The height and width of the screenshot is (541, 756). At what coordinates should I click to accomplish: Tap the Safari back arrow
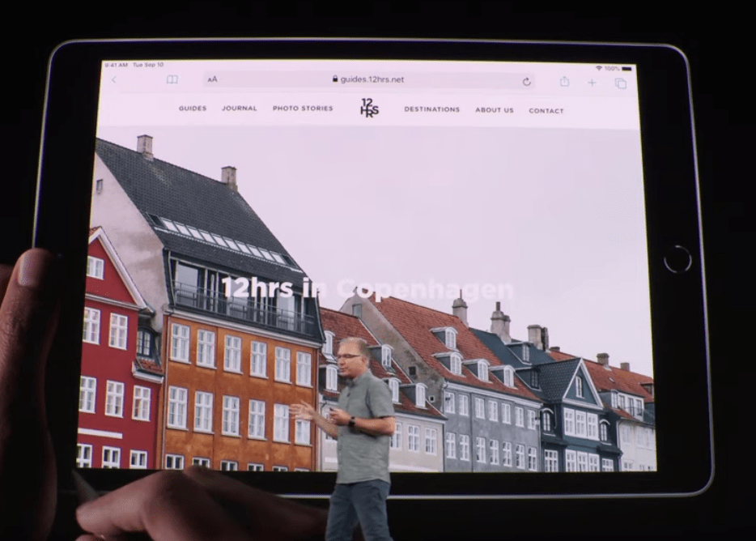tap(114, 79)
